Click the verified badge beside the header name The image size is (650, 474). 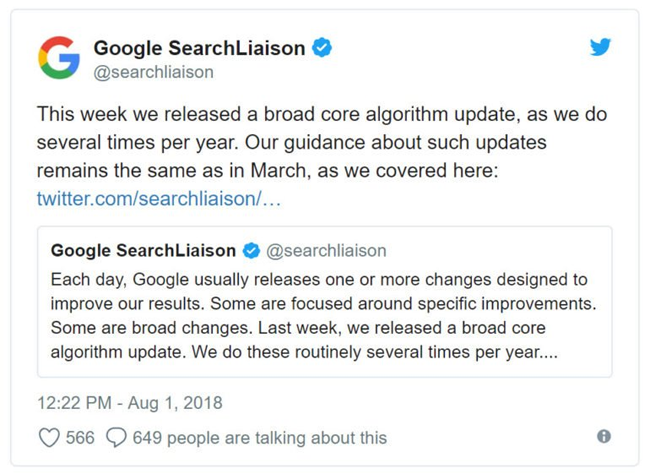pyautogui.click(x=322, y=47)
